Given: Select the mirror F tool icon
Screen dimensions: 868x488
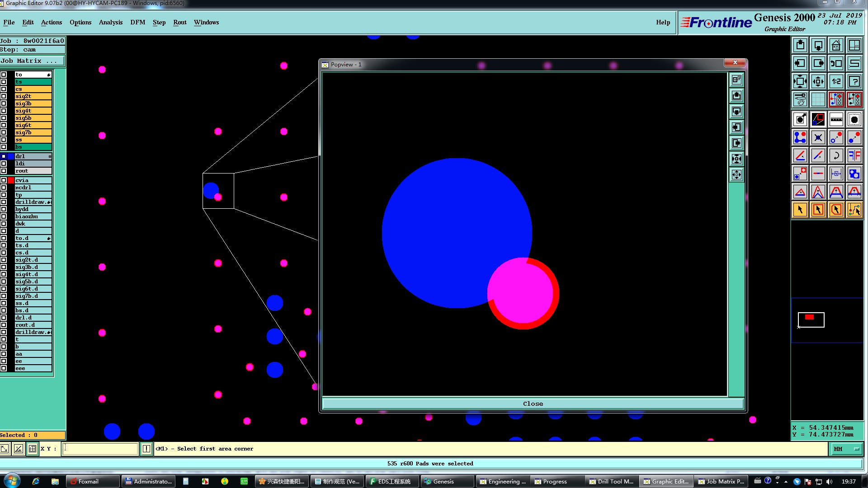Looking at the screenshot, I should pos(854,155).
